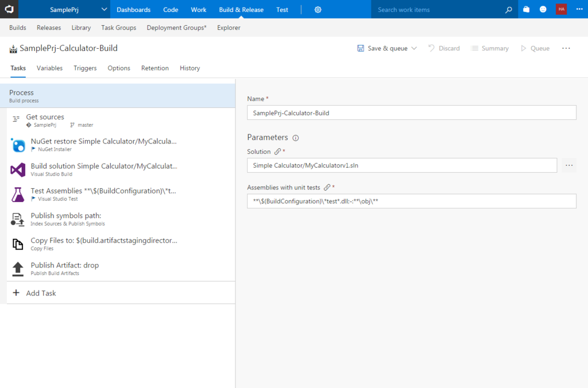This screenshot has height=388, width=588.
Task: Open the HA user profile avatar
Action: point(561,9)
